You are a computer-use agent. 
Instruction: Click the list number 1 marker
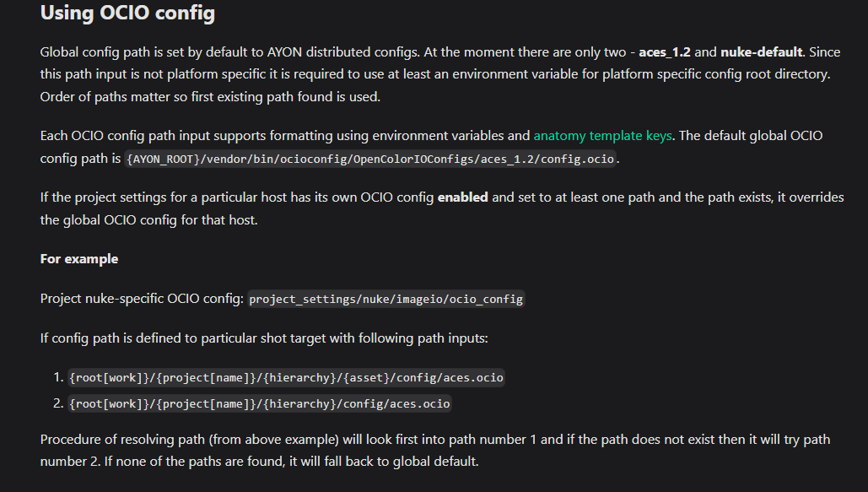[59, 377]
